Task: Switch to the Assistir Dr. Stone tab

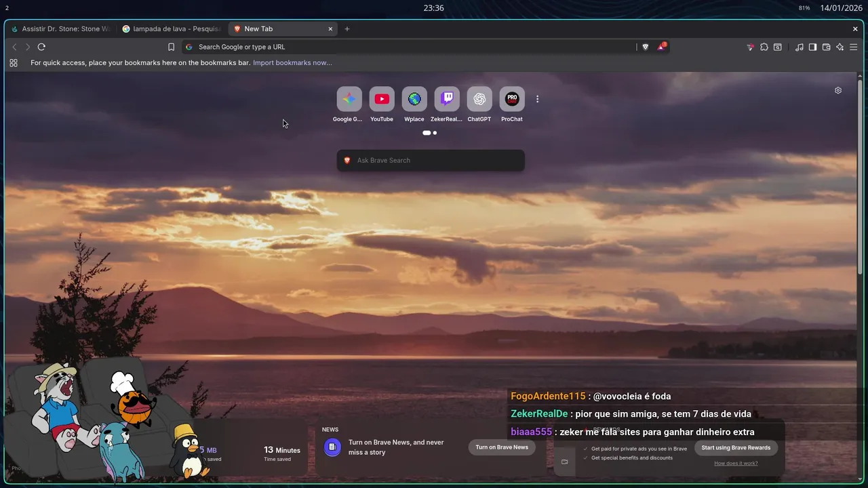Action: pyautogui.click(x=61, y=29)
